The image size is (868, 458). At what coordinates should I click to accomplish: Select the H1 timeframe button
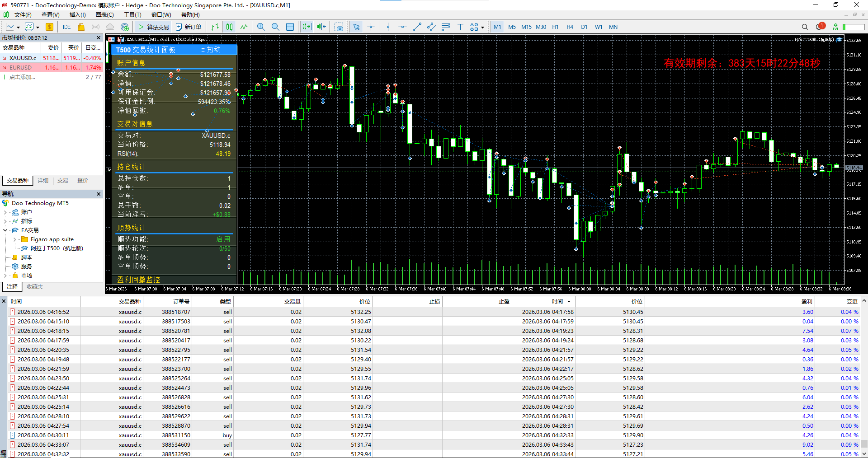[555, 27]
